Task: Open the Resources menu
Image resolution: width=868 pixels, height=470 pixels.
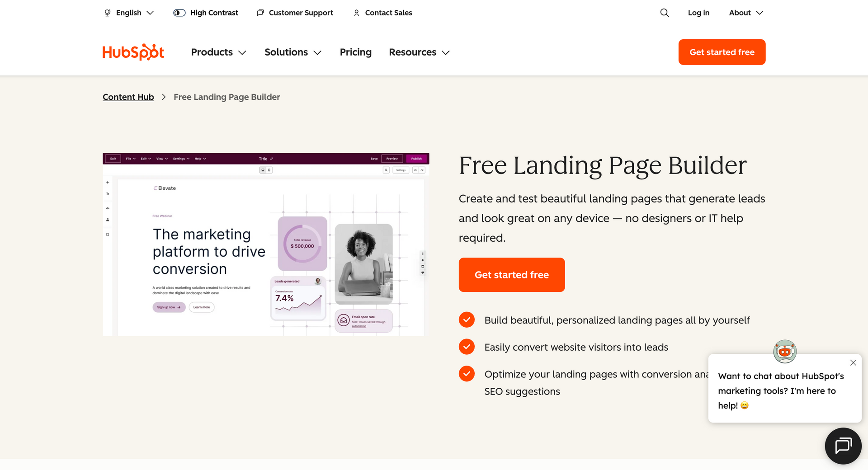Action: coord(419,52)
